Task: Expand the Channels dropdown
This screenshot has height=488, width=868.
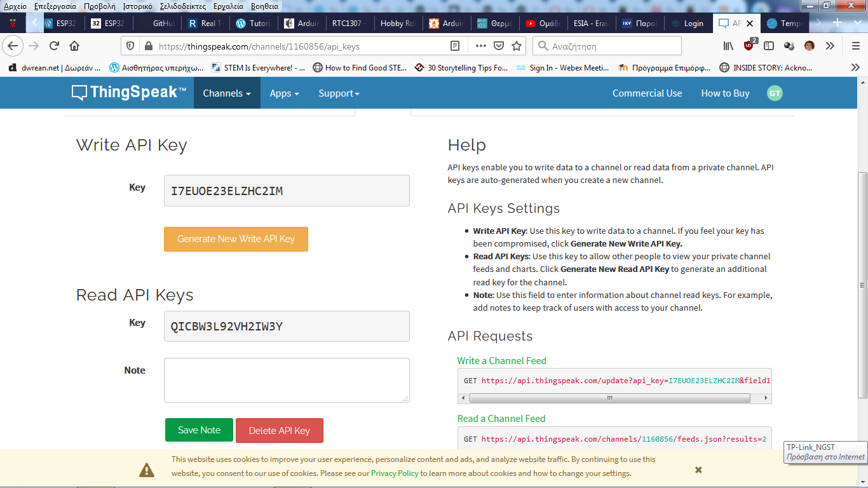Action: pos(227,93)
